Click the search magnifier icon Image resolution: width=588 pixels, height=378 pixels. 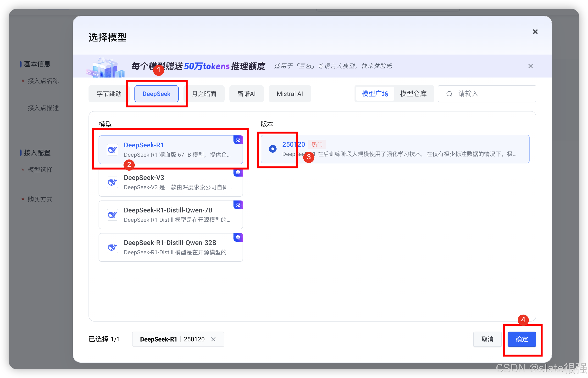point(449,94)
